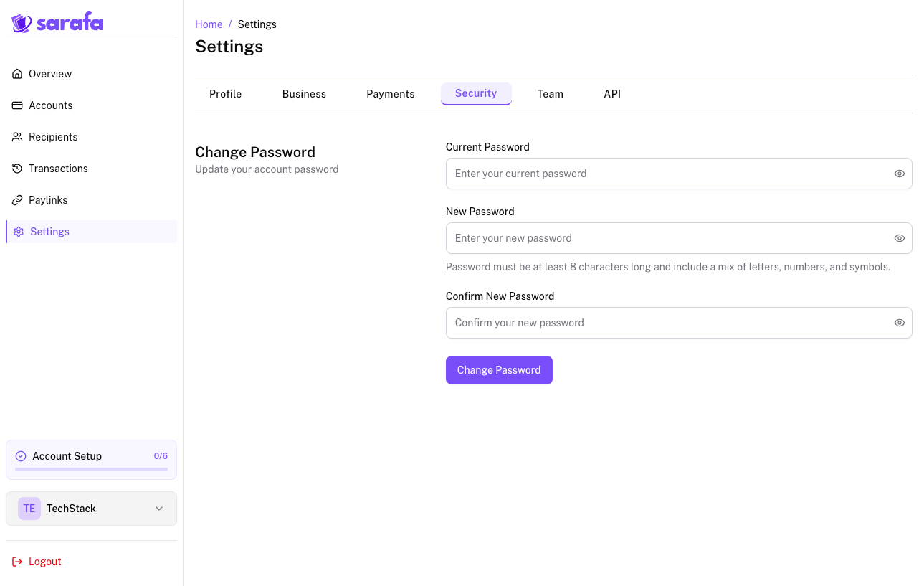924x586 pixels.
Task: Toggle visibility of the confirm password field
Action: (x=900, y=323)
